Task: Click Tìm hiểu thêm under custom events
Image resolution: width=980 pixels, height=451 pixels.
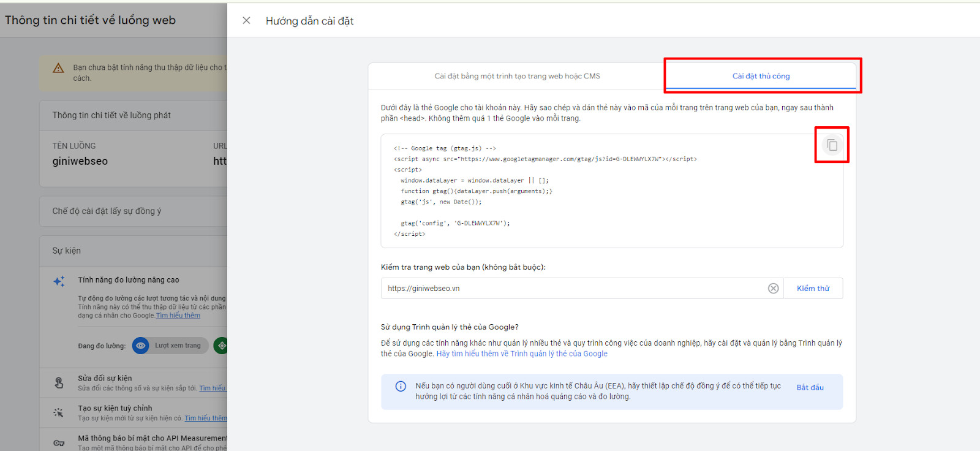Action: (206, 418)
